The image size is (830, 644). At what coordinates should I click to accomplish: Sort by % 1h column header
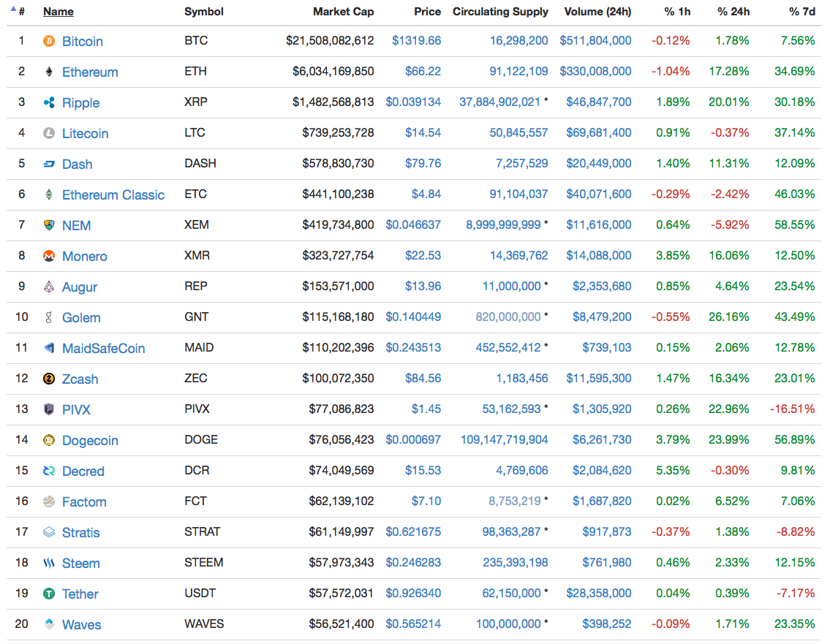678,12
